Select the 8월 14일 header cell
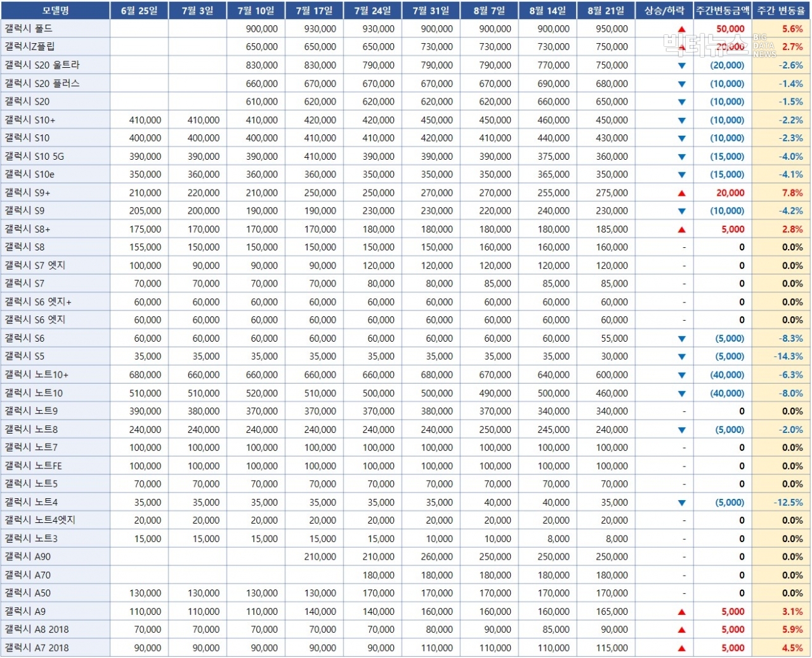812x658 pixels. (548, 11)
